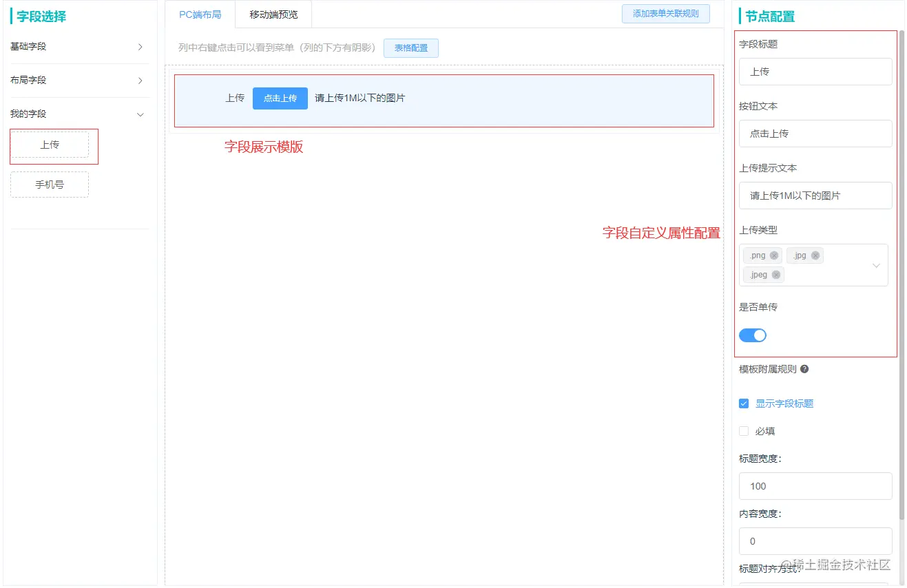Image resolution: width=907 pixels, height=588 pixels.
Task: Enable the 必填 checkbox
Action: (x=744, y=431)
